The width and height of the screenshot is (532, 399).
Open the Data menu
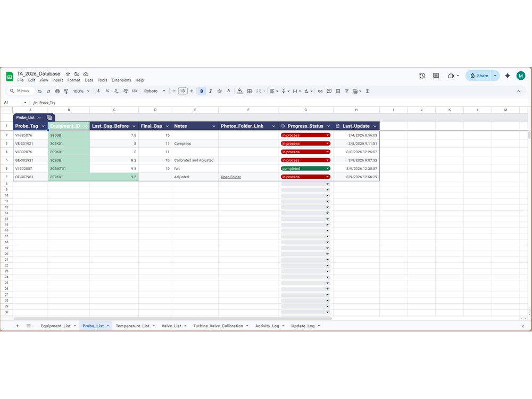point(89,80)
